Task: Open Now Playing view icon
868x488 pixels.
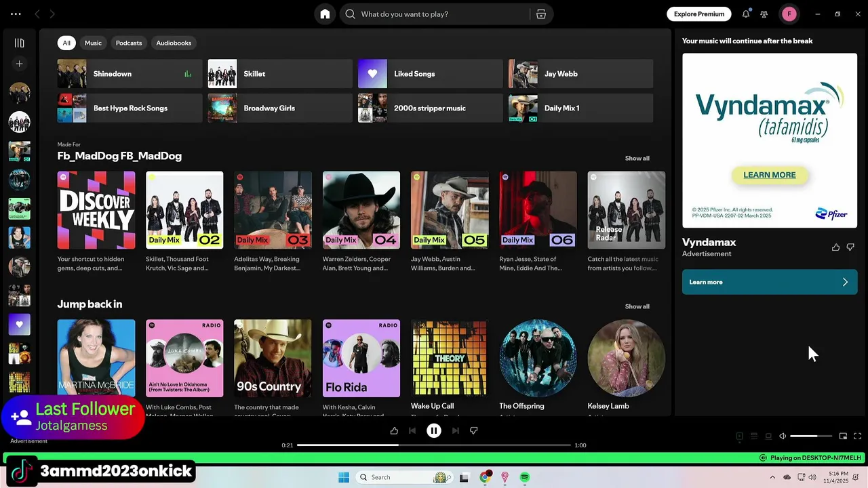Action: [740, 436]
